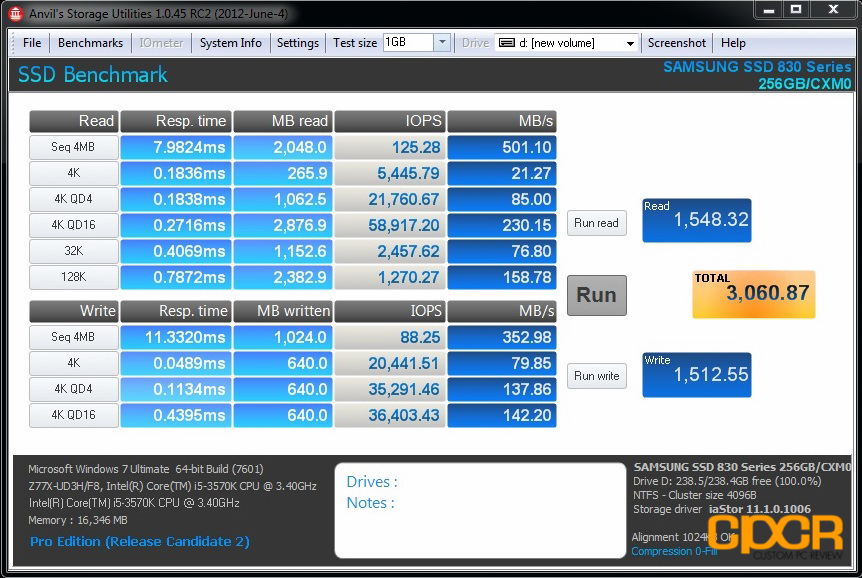862x578 pixels.
Task: Select the write 4K QD4 test button
Action: [74, 389]
